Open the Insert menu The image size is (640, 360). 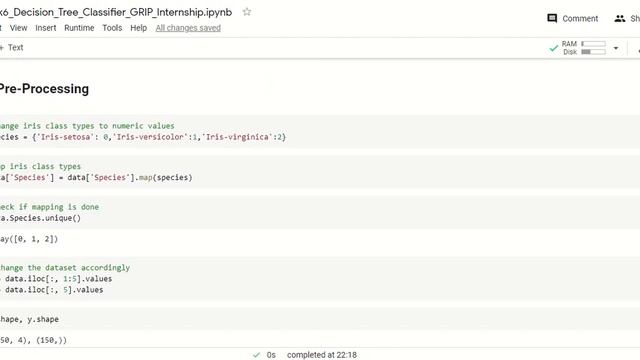[46, 28]
